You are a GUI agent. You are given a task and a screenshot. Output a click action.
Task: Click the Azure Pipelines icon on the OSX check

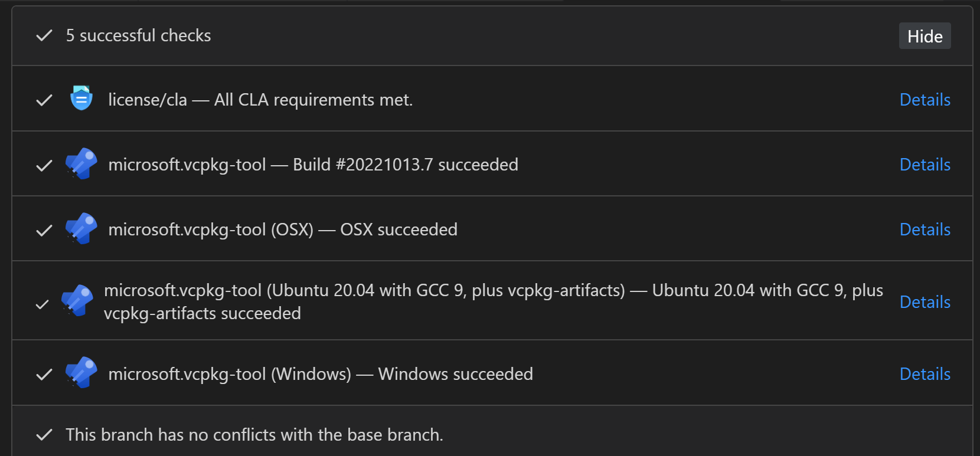pos(81,229)
